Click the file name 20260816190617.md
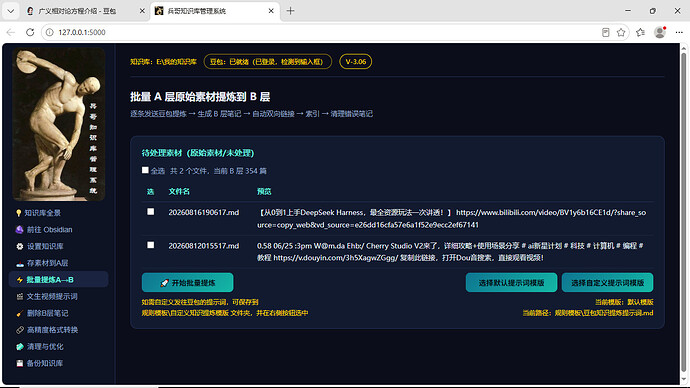The width and height of the screenshot is (690, 388). pos(204,212)
